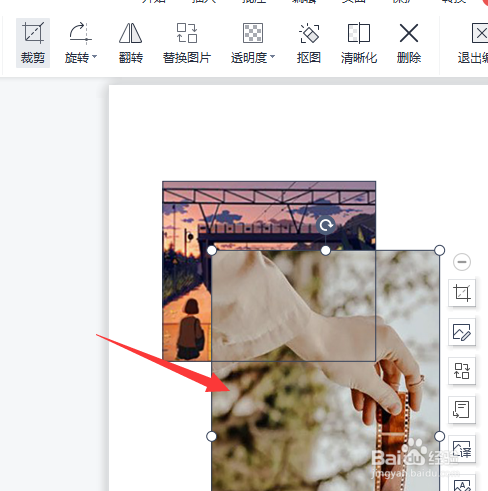
Task: Select the 裁剪 crop tool
Action: [x=33, y=43]
